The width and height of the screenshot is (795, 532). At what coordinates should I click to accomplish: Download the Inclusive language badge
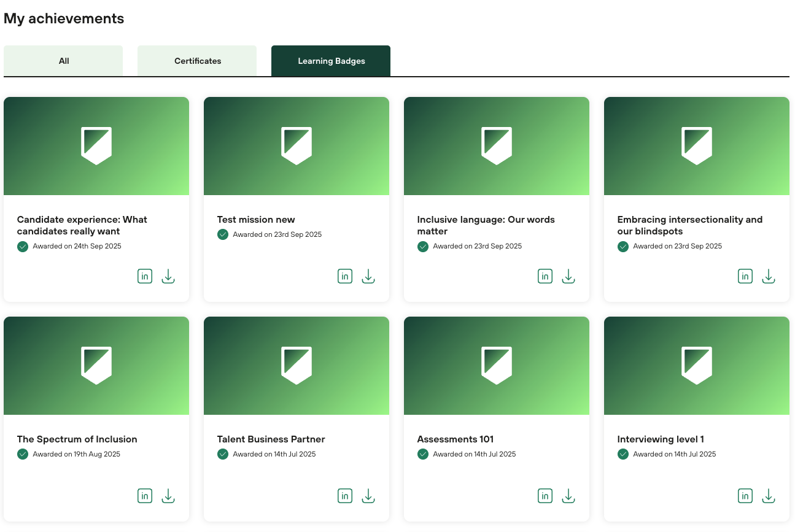[x=568, y=277]
